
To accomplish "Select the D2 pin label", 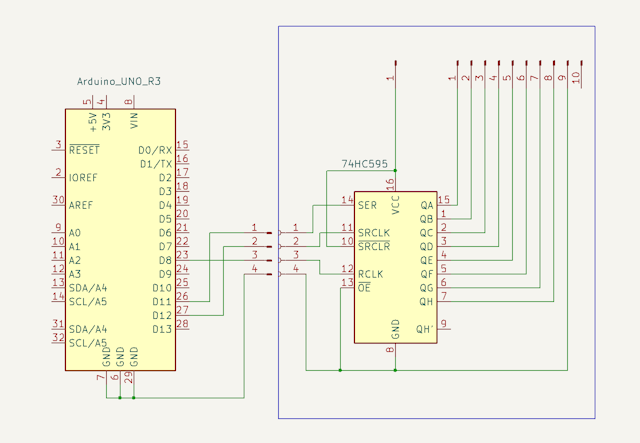I will coord(165,178).
